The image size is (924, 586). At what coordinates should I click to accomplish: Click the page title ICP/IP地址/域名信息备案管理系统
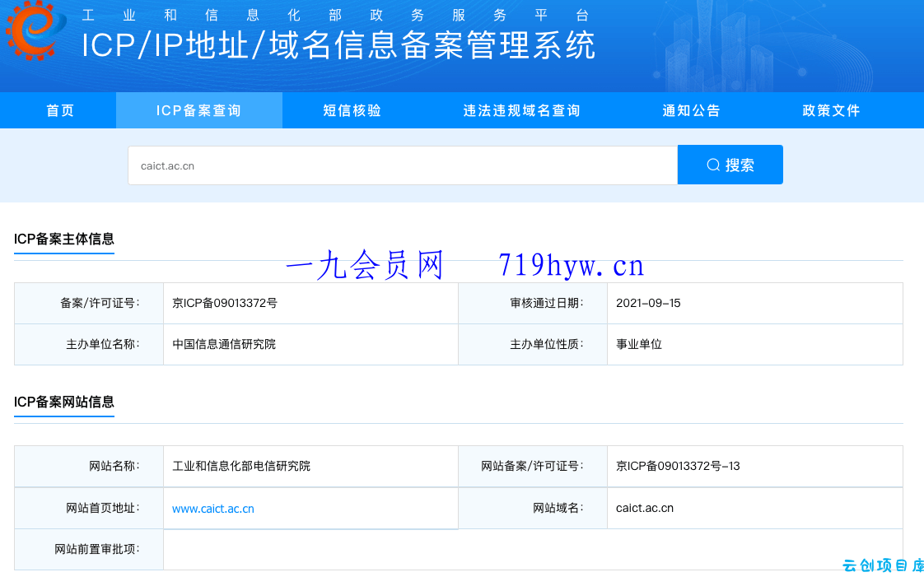point(338,45)
